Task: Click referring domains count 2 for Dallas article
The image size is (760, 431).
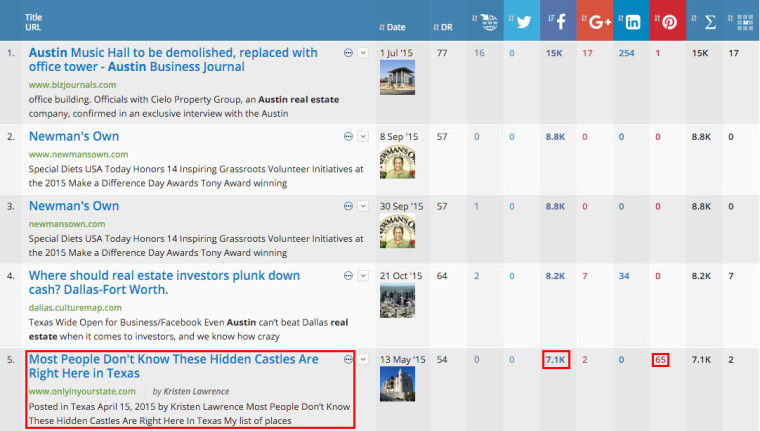Action: (477, 276)
